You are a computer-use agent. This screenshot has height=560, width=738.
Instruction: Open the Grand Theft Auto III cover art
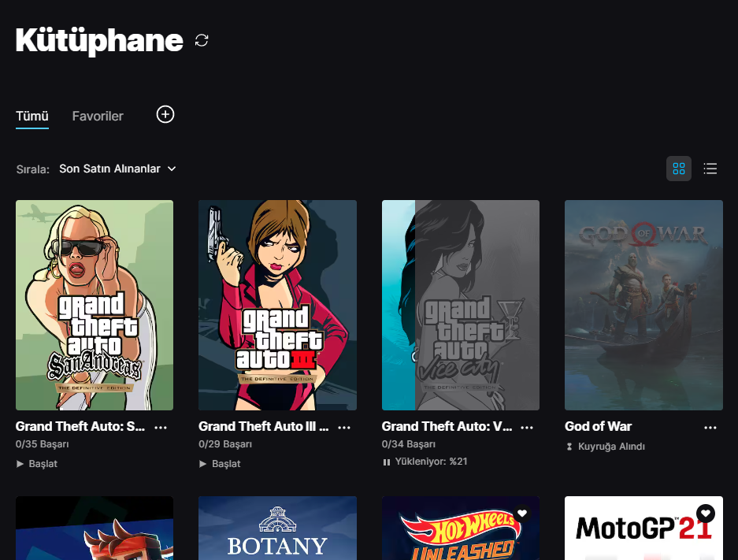pyautogui.click(x=277, y=305)
